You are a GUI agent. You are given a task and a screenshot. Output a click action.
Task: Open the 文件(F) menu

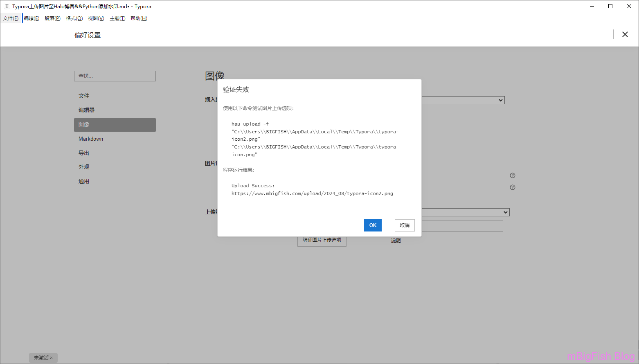(11, 18)
